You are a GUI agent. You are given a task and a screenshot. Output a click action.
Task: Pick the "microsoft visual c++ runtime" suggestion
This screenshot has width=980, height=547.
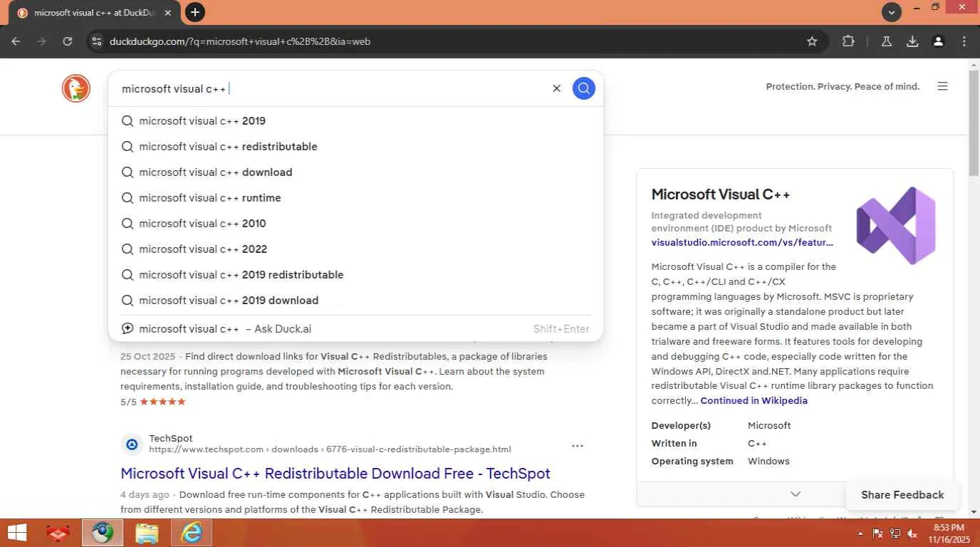(355, 198)
